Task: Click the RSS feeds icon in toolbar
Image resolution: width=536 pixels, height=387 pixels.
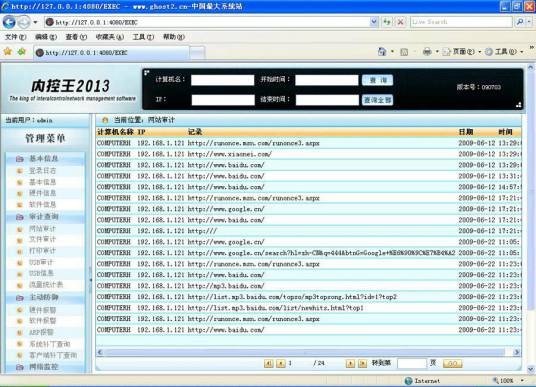Action: (x=404, y=52)
